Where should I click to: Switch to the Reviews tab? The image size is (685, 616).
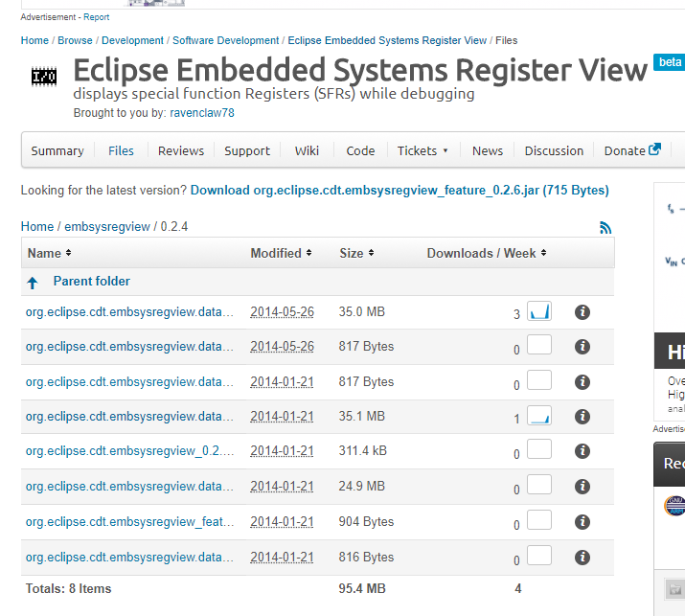click(181, 150)
